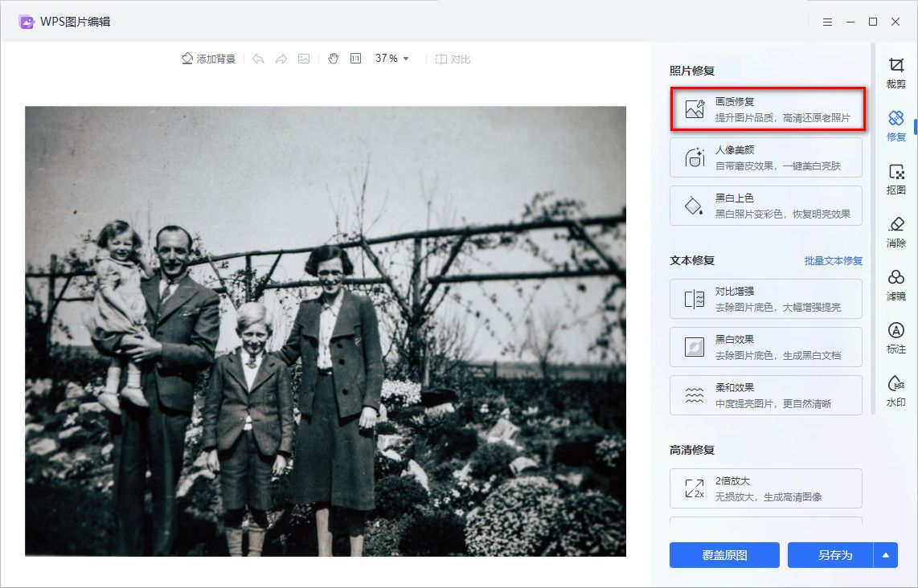Click the original image icon in toolbar
918x588 pixels.
point(304,59)
